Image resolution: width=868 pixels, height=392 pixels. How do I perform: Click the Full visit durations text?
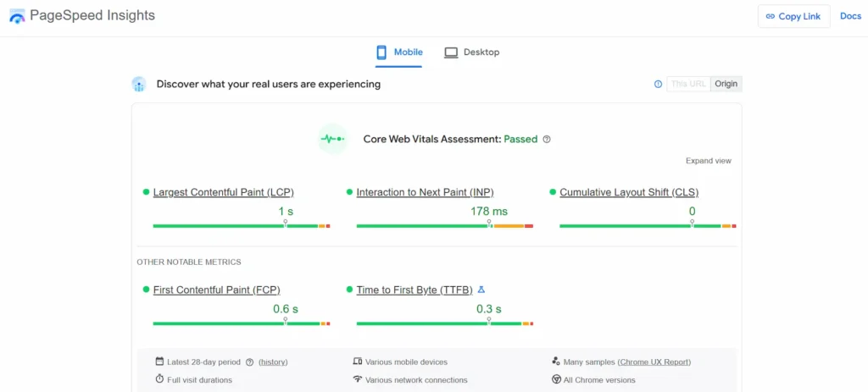200,380
